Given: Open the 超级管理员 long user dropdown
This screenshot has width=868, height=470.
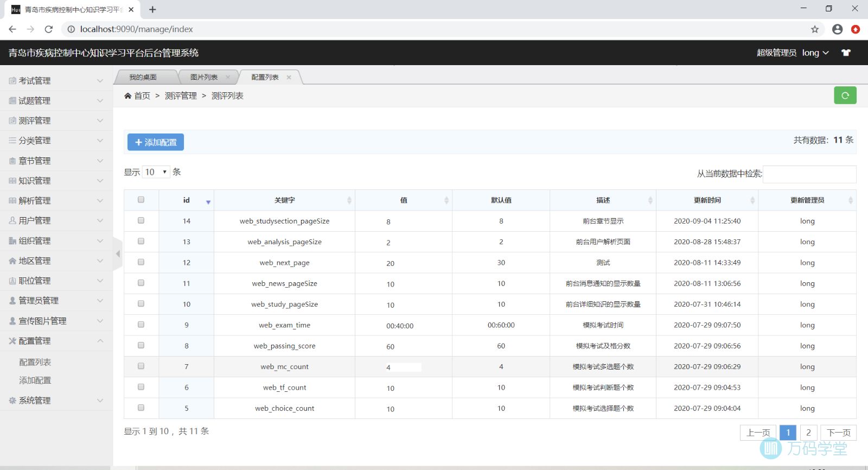Looking at the screenshot, I should [x=793, y=53].
